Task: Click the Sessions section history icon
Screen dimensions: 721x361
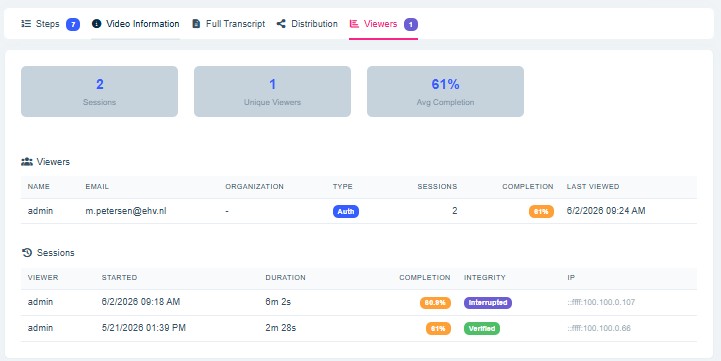Action: (x=27, y=252)
